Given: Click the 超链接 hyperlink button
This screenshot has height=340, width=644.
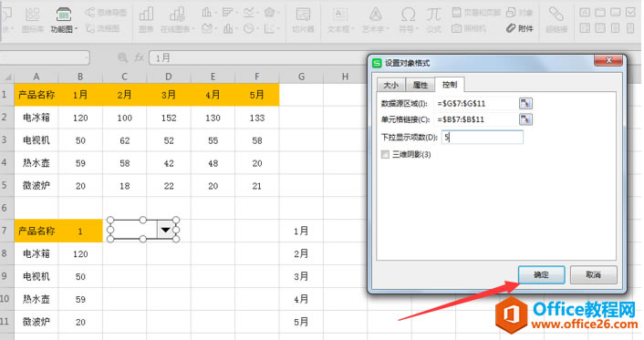Looking at the screenshot, I should click(556, 20).
